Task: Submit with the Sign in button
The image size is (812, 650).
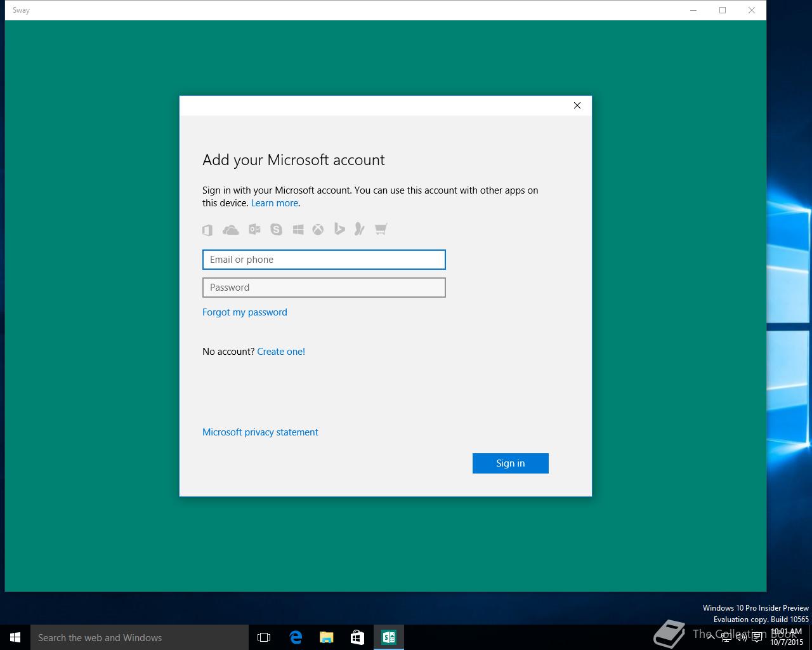Action: [511, 463]
